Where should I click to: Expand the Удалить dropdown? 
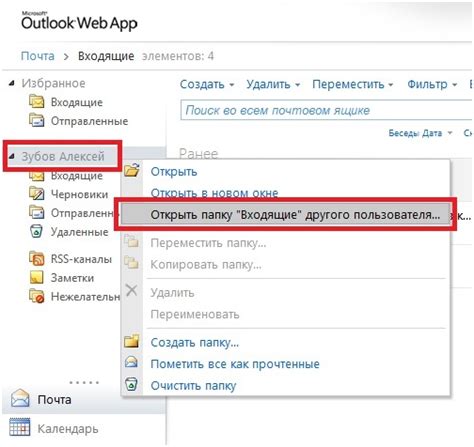(x=273, y=84)
